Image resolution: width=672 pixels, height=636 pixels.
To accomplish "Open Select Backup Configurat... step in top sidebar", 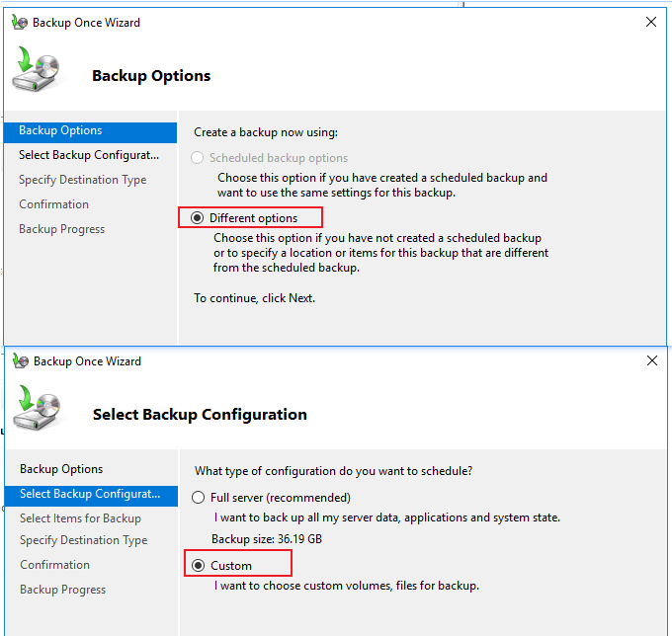I will [90, 155].
